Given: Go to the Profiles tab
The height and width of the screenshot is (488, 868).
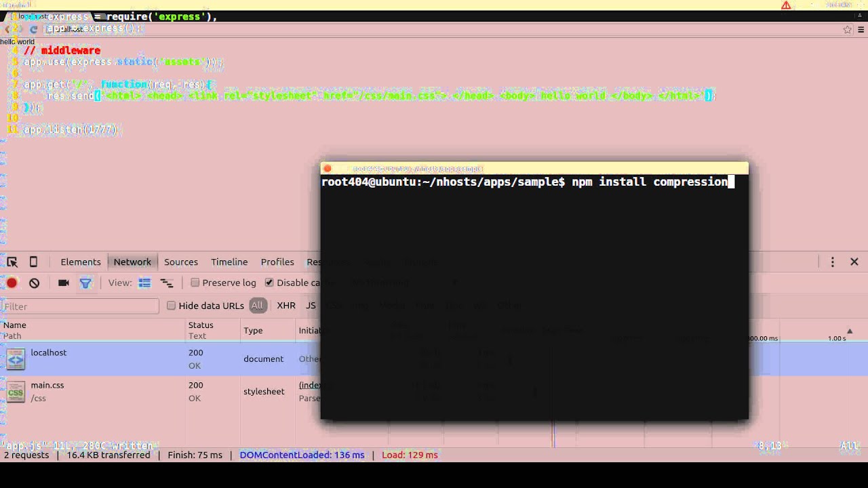Looking at the screenshot, I should [277, 262].
